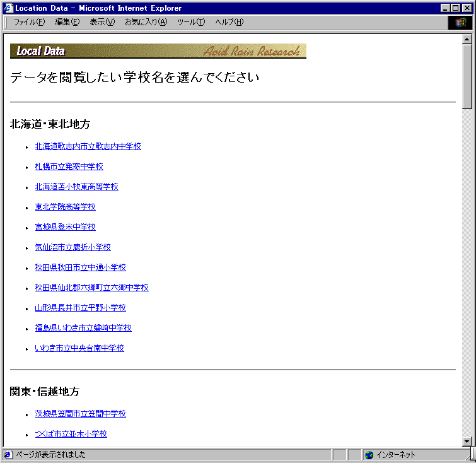Open link いわき市立中央台南中学校
The image size is (476, 463).
79,348
